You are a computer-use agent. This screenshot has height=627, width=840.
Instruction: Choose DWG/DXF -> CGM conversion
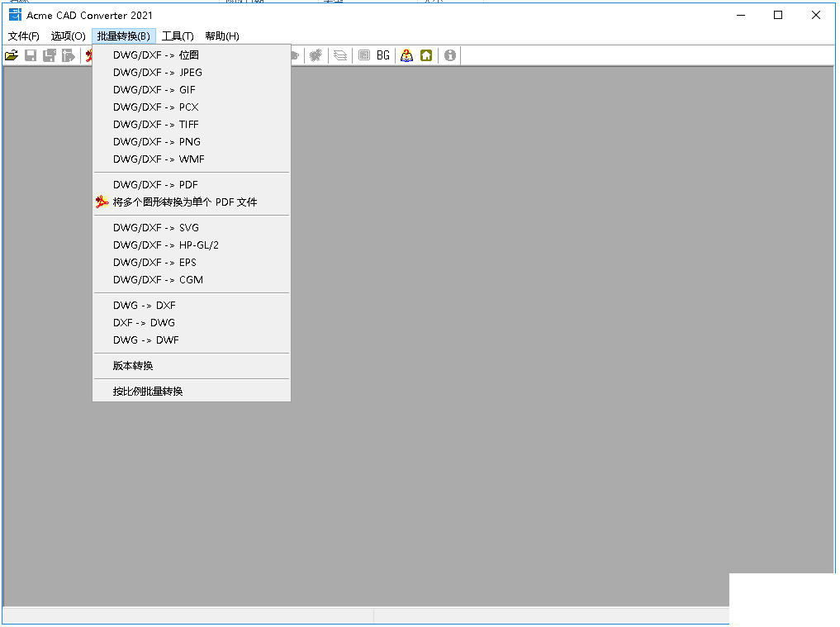click(x=192, y=280)
